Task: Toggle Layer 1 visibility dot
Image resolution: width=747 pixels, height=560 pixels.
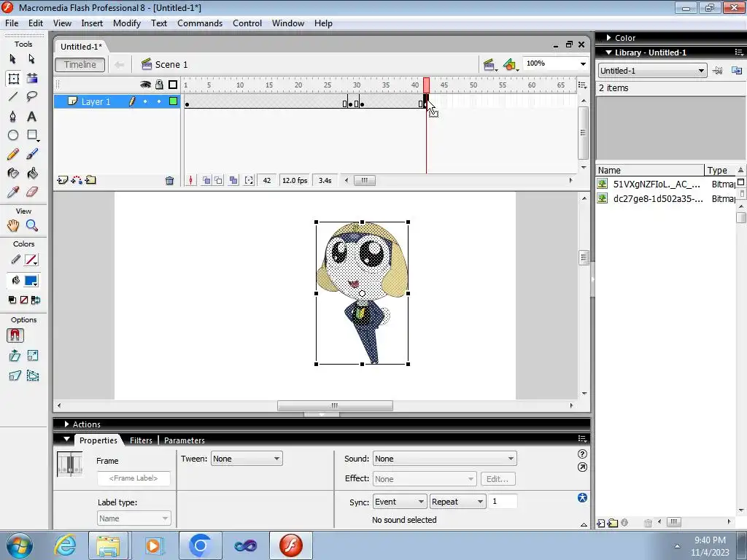Action: coord(145,101)
